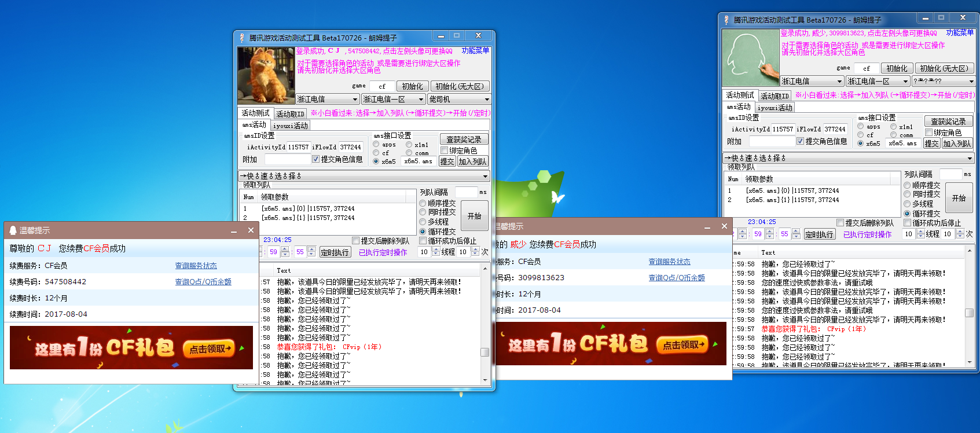
Task: Open 查询服务状态 link in 威少 dialog
Action: (x=669, y=262)
